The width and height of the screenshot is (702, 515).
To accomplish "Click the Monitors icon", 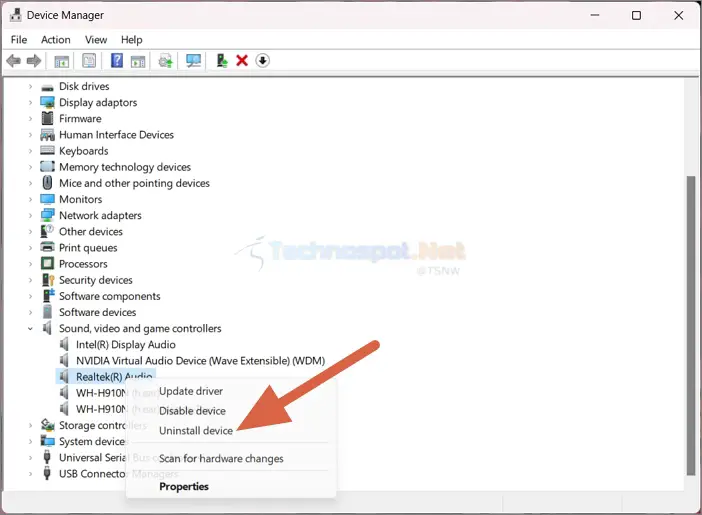I will tap(47, 199).
